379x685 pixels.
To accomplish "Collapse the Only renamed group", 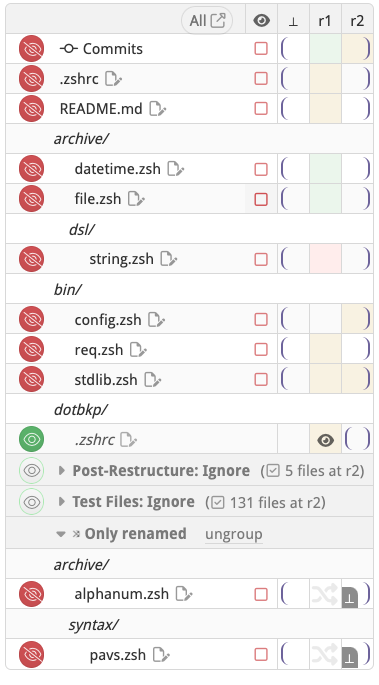I will coord(61,534).
